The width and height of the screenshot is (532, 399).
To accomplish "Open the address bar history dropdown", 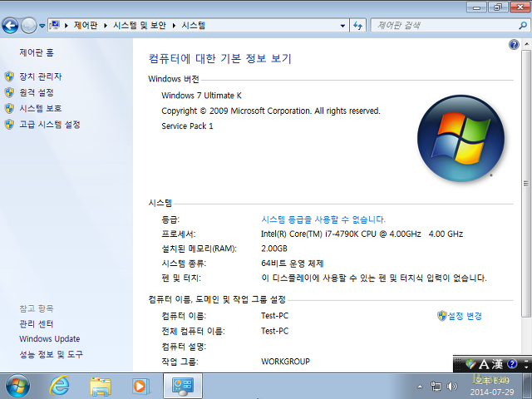I will 342,26.
